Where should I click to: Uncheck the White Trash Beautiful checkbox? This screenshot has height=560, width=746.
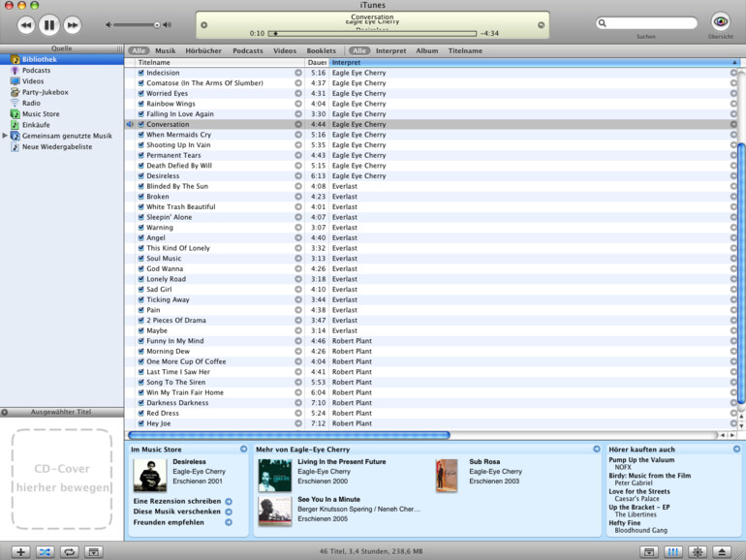[140, 207]
